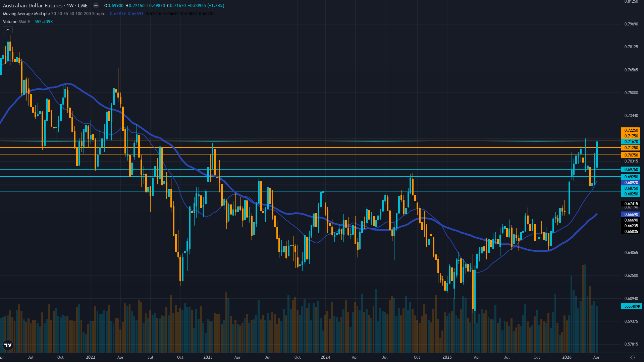Select the Volume SMA 9 indicator legend

16,22
